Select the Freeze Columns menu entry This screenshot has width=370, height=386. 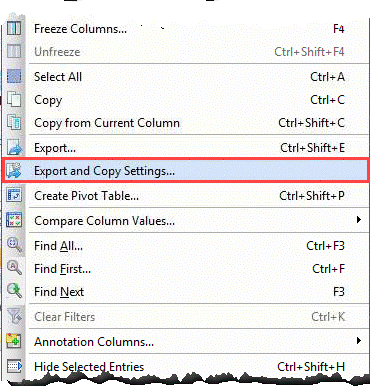[x=186, y=29]
